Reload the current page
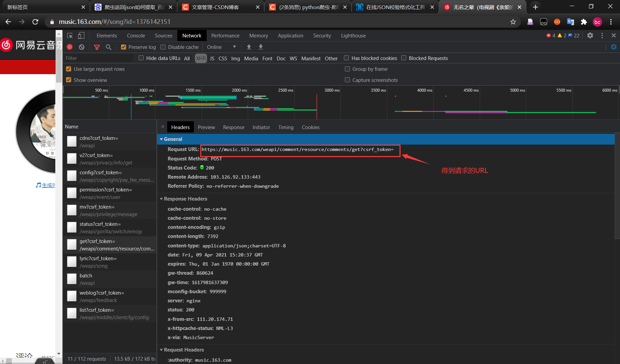This screenshot has height=364, width=620. pos(35,22)
